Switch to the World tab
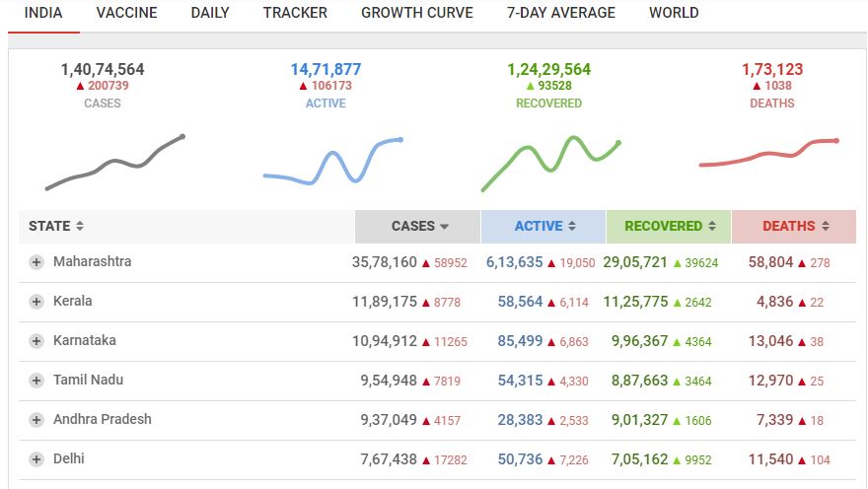Image resolution: width=868 pixels, height=489 pixels. click(x=674, y=14)
